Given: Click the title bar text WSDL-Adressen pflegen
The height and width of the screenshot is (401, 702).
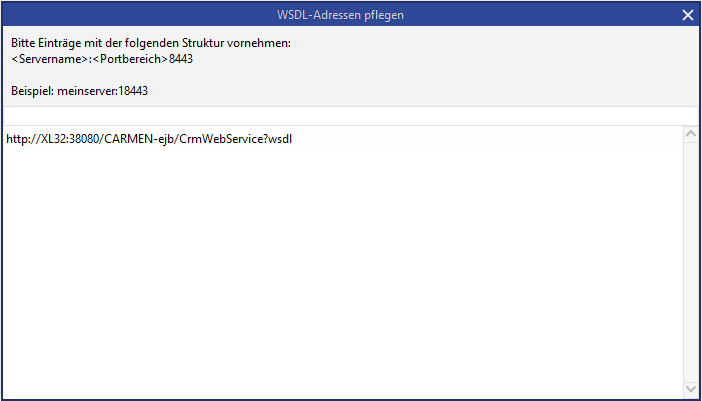Looking at the screenshot, I should coord(340,15).
